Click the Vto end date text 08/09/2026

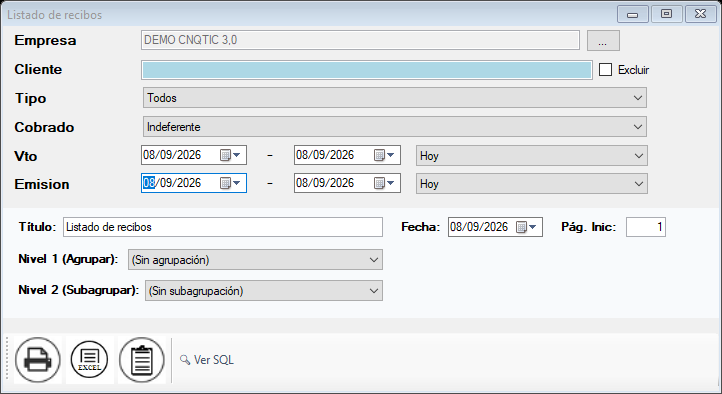(x=325, y=155)
